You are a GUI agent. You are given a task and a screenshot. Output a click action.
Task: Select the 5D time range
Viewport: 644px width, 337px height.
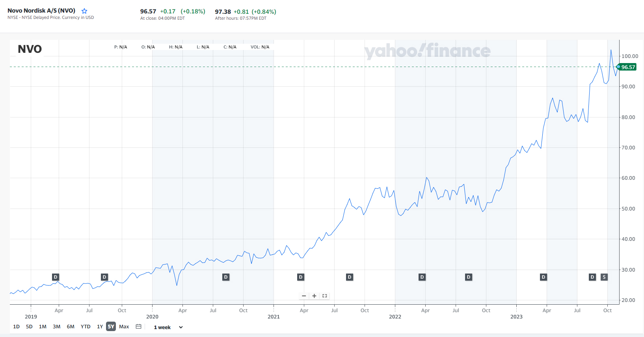pos(29,327)
